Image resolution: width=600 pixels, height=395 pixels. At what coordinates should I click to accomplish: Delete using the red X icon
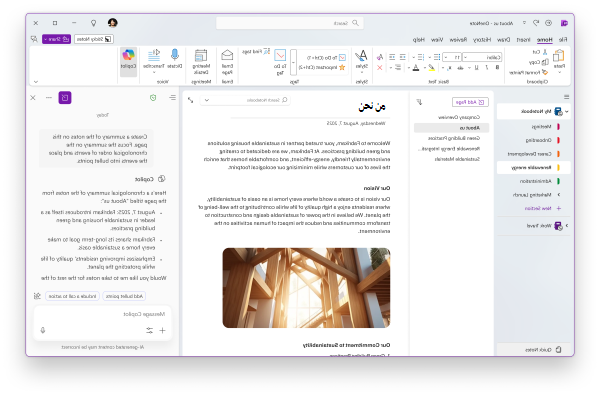pyautogui.click(x=380, y=68)
